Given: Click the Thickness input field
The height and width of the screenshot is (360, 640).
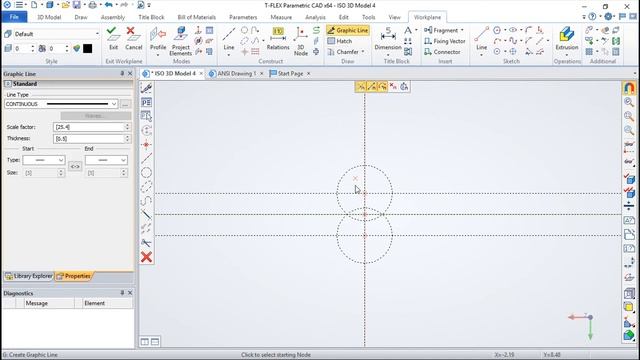Looking at the screenshot, I should [x=89, y=139].
